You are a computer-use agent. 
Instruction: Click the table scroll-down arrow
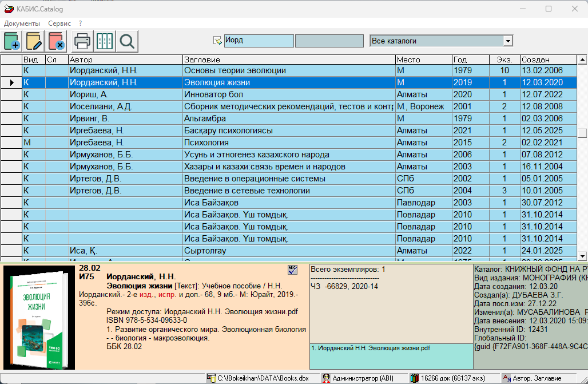pos(582,256)
